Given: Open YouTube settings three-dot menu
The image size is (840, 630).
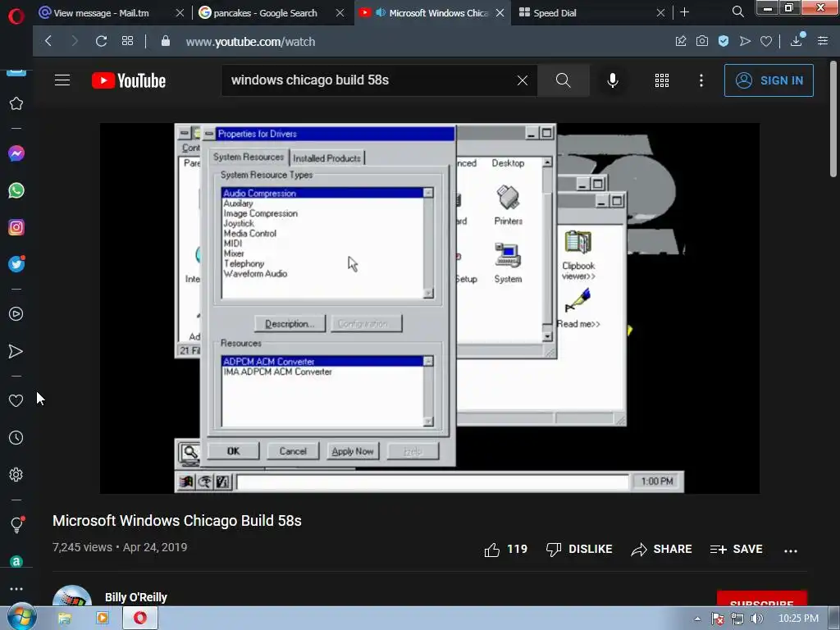Looking at the screenshot, I should [701, 80].
